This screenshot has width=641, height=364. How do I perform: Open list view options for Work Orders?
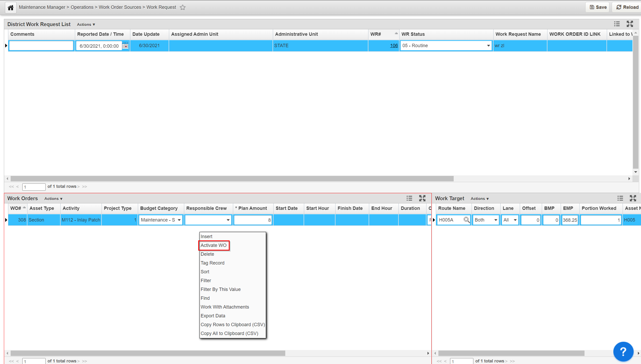(409, 198)
